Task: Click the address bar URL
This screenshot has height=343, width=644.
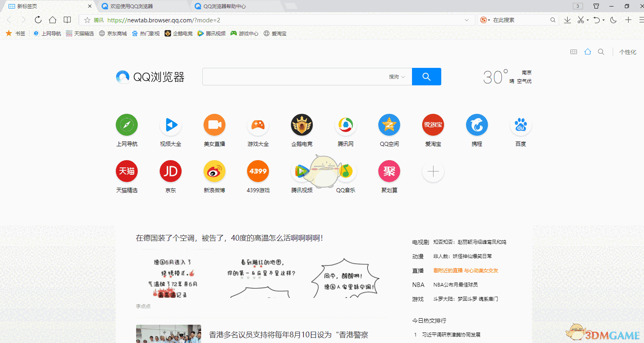Action: point(164,20)
